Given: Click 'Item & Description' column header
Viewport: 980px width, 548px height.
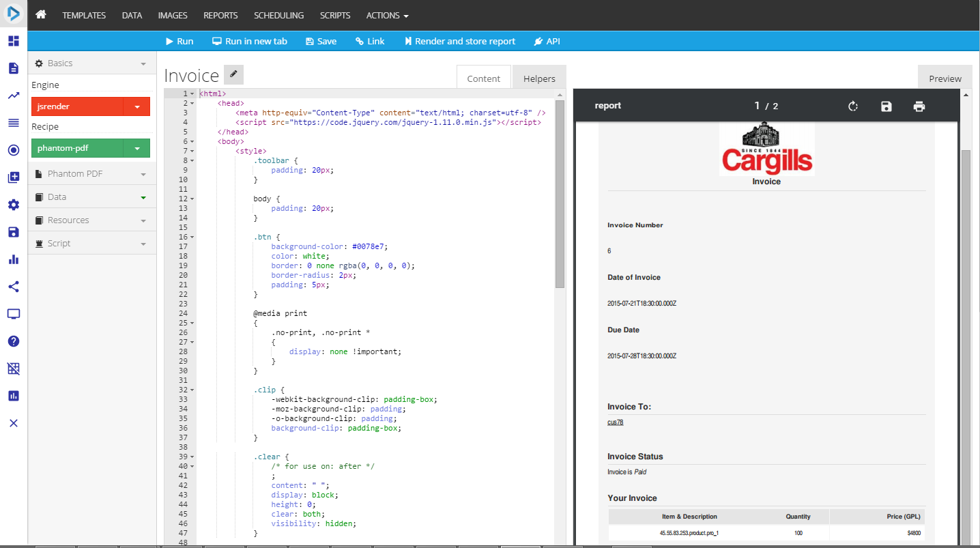Looking at the screenshot, I should [x=689, y=517].
